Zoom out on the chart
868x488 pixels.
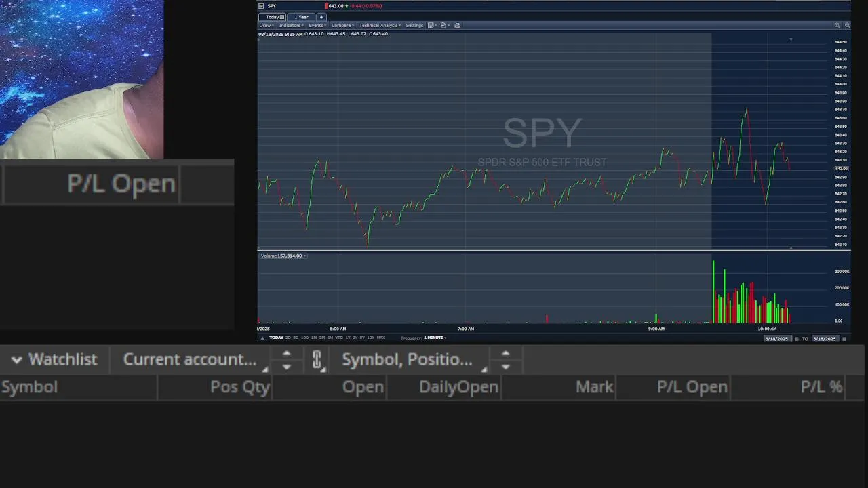coord(847,25)
